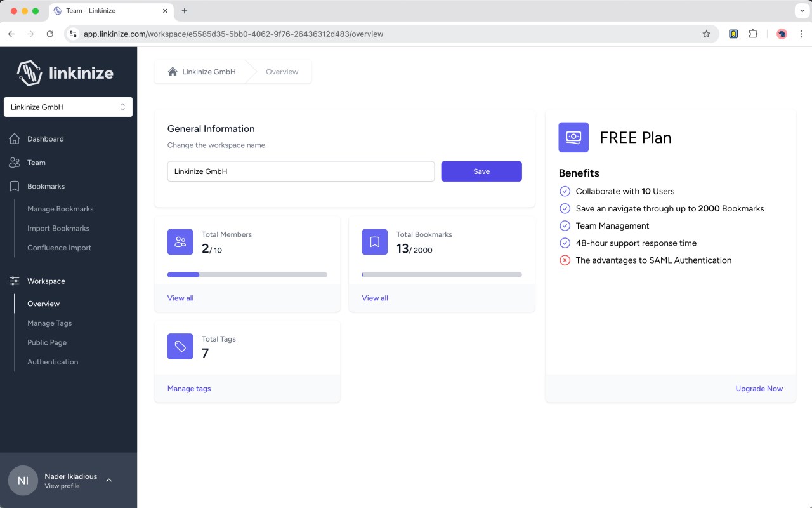
Task: Save the workspace name
Action: click(481, 171)
